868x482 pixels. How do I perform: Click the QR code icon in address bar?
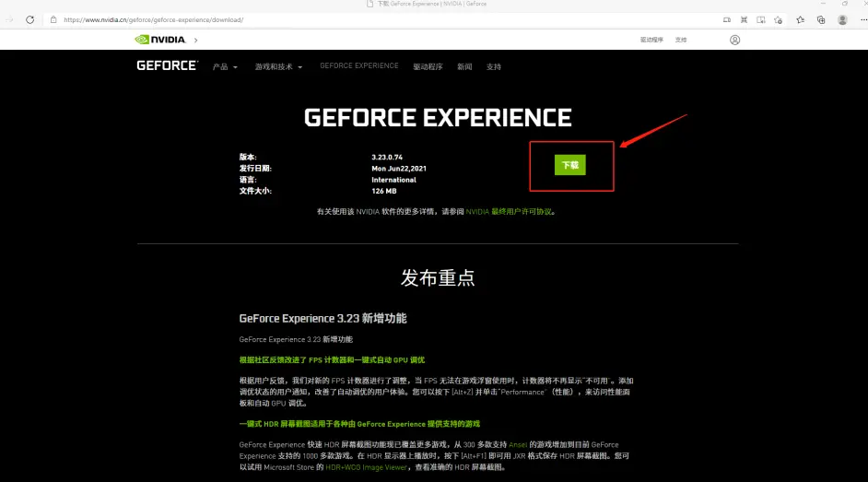pos(744,20)
